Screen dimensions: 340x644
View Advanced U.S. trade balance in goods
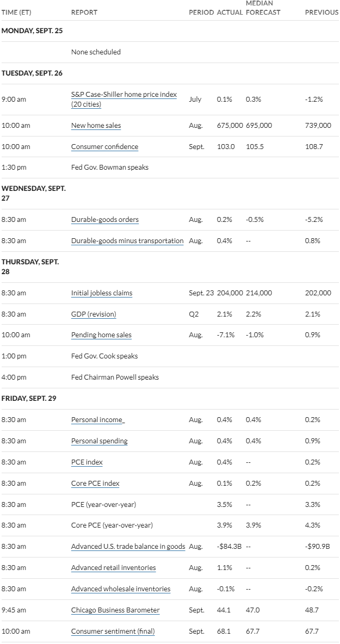(x=128, y=546)
